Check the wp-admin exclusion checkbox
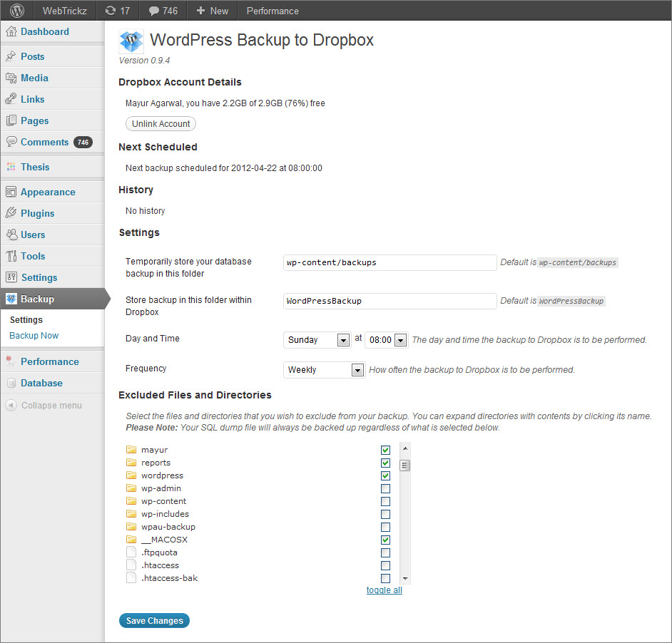Screen dimensions: 672x643 (385, 488)
